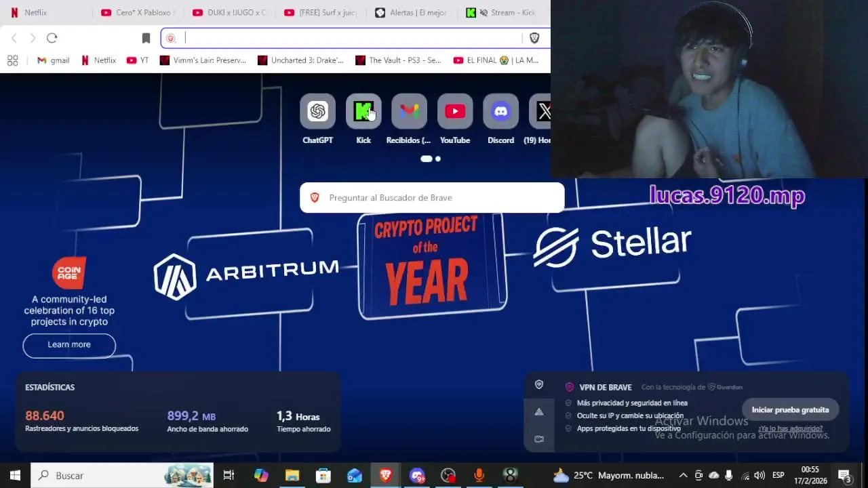Screen dimensions: 868x488
Task: Select the Brave Rewards triangle widget tab
Action: (x=539, y=412)
